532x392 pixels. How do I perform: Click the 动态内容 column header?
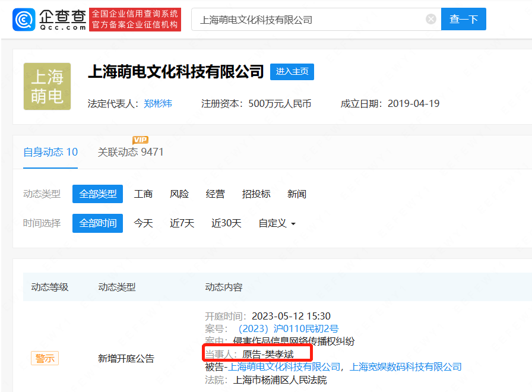coord(224,287)
